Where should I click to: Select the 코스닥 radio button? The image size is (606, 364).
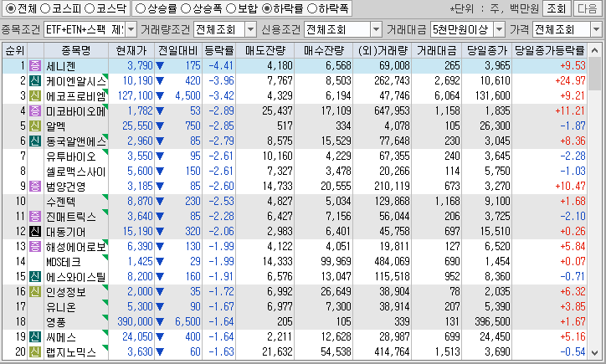point(90,8)
